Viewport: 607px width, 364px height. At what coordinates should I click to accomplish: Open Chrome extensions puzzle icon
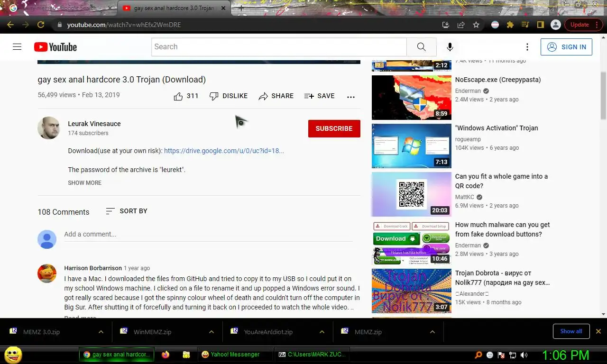(510, 25)
